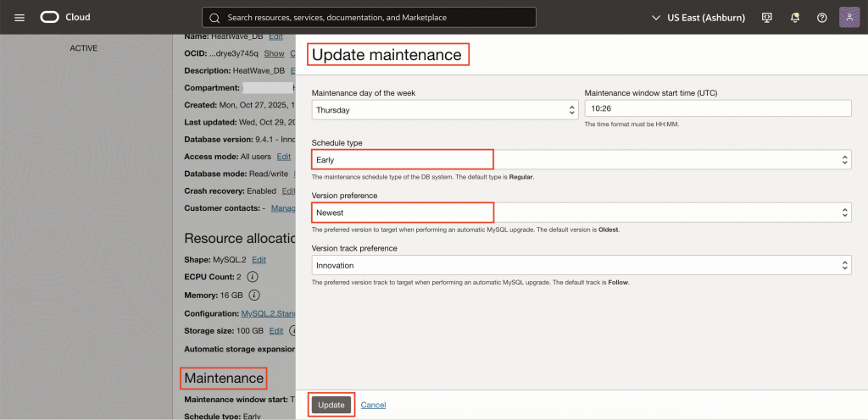The image size is (868, 420).
Task: Open the Version track preference dropdown
Action: (581, 265)
